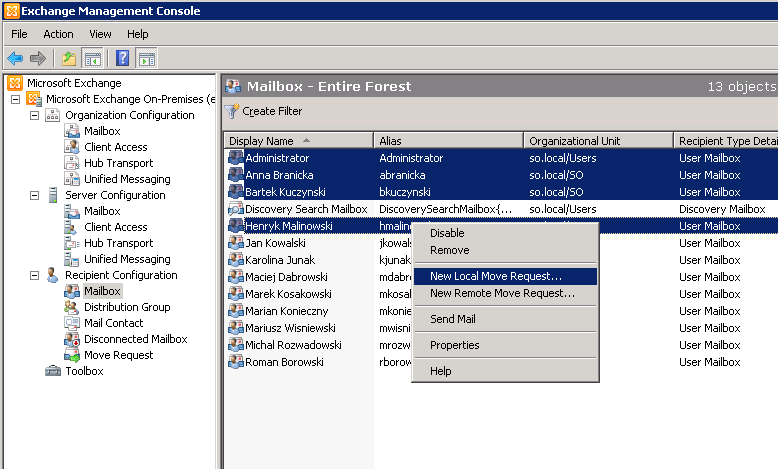Click the Mail Contact icon
The width and height of the screenshot is (778, 469).
point(72,323)
